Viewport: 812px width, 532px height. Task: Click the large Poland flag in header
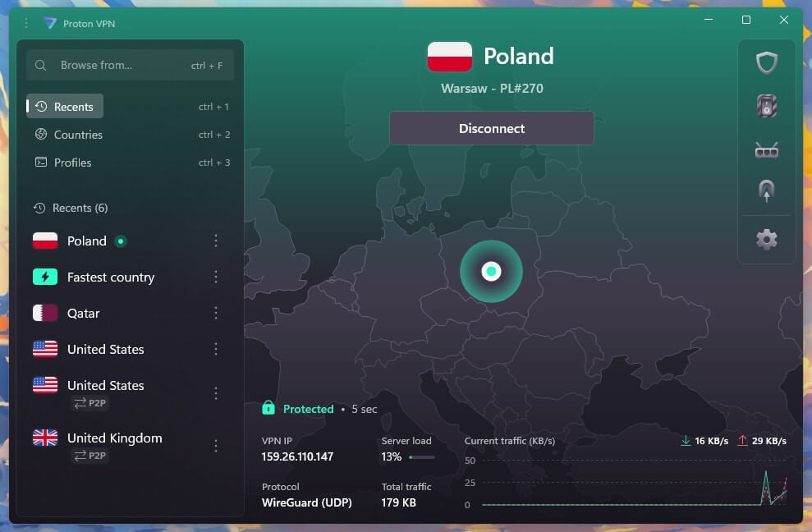(449, 57)
